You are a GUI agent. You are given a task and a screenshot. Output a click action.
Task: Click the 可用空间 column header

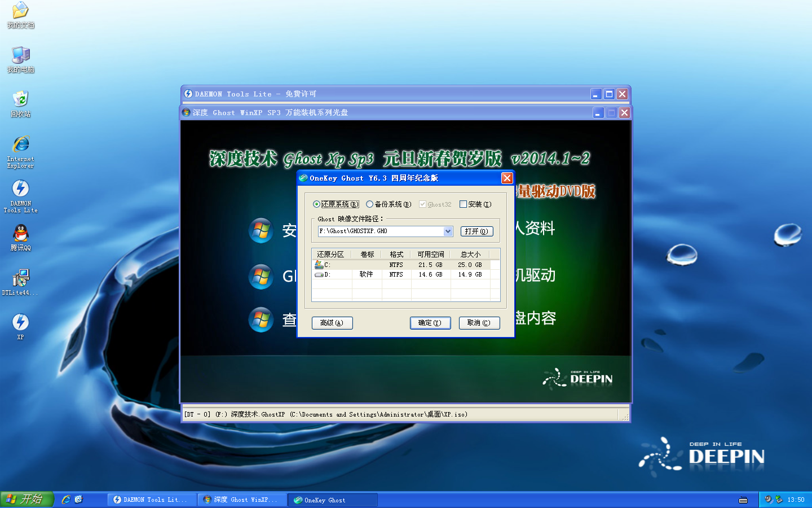[x=431, y=255]
